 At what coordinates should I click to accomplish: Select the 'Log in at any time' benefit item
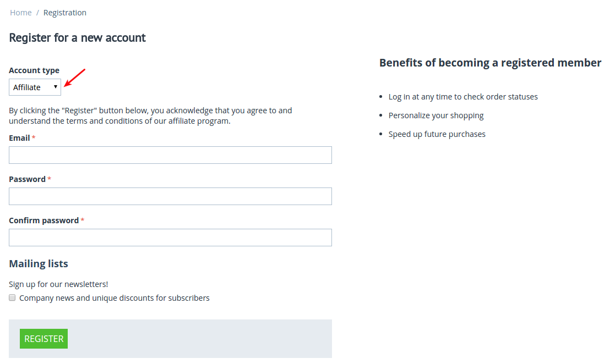tap(463, 97)
